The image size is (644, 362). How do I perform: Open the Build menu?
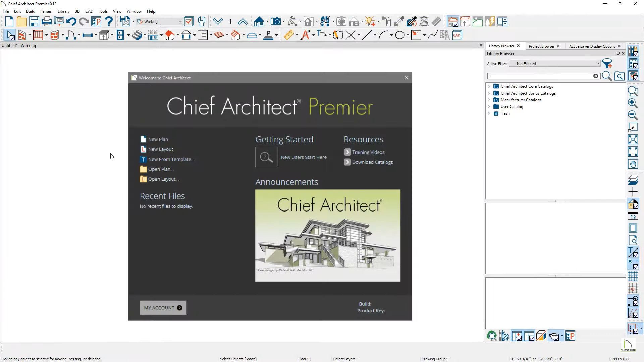click(x=31, y=11)
